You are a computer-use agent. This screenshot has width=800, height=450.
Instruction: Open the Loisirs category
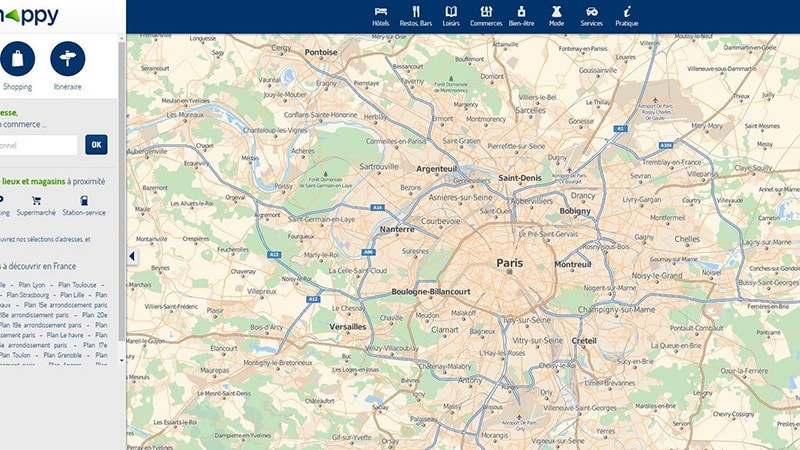coord(451,16)
